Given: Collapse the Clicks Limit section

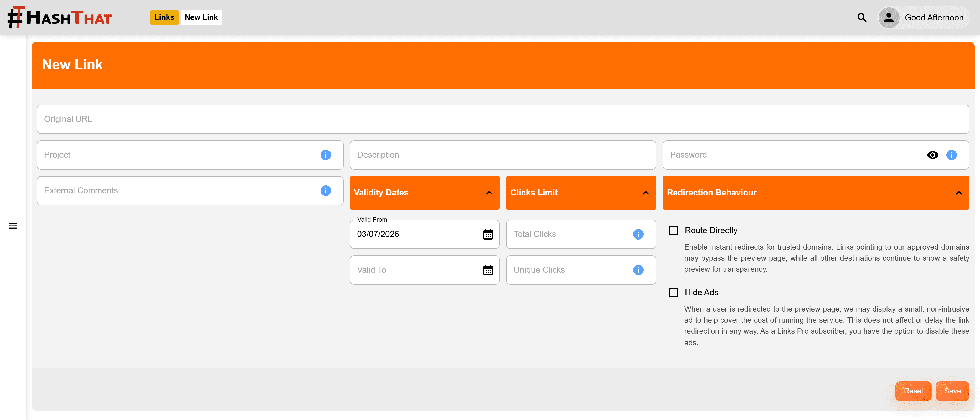Looking at the screenshot, I should pyautogui.click(x=581, y=193).
